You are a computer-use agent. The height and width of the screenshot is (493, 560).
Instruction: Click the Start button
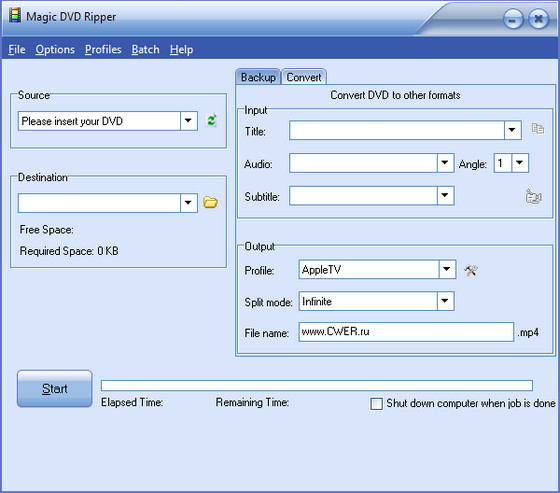(x=55, y=389)
